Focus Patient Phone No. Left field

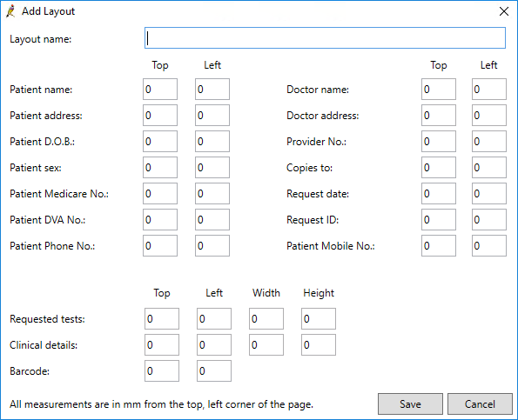[x=212, y=245]
